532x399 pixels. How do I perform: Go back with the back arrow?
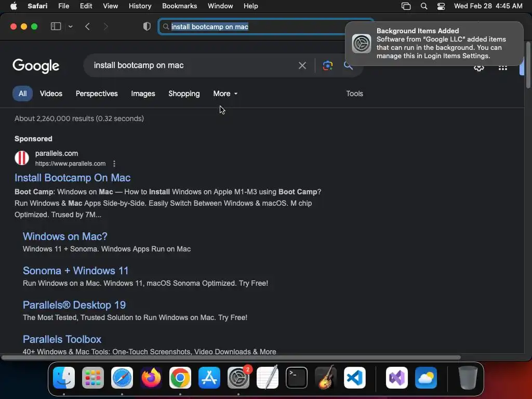(87, 26)
